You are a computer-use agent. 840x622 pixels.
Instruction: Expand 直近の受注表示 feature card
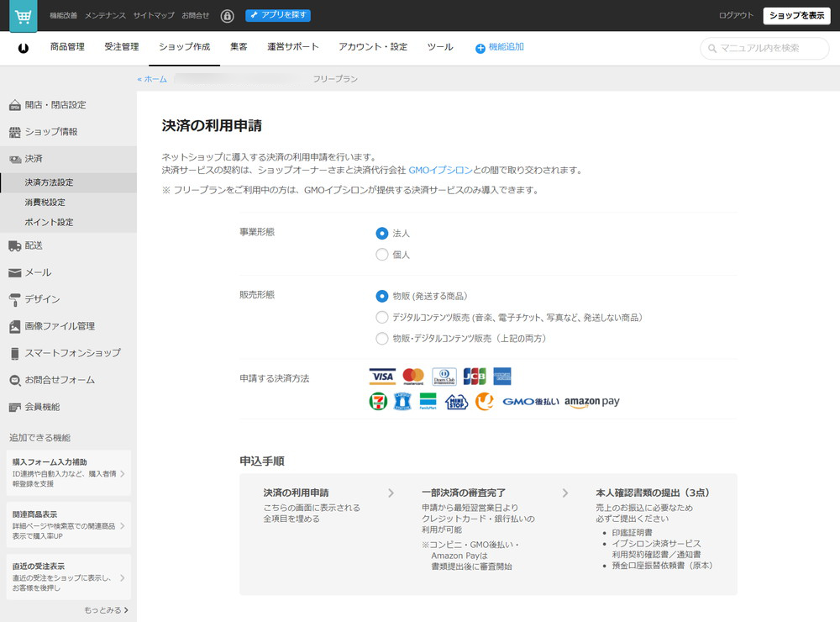[69, 577]
